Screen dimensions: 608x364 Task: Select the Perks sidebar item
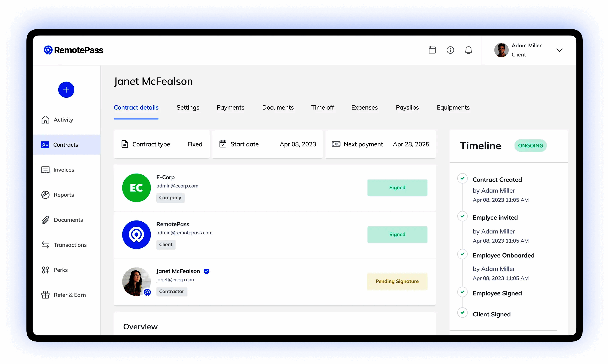coord(61,270)
